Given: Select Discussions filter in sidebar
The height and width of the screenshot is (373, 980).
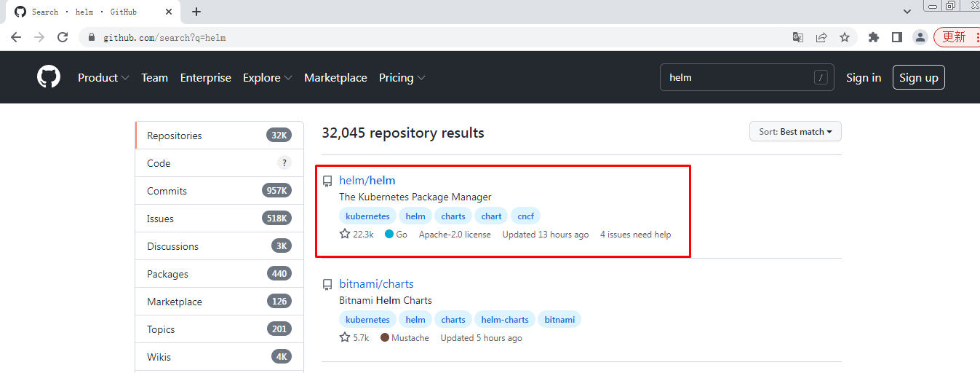Looking at the screenshot, I should point(219,246).
